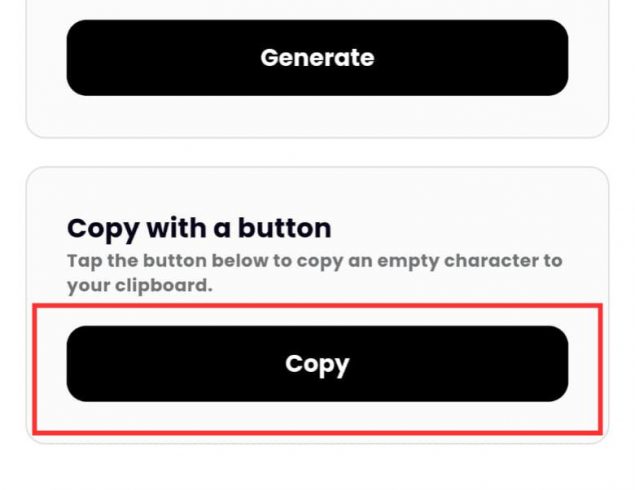Image resolution: width=635 pixels, height=490 pixels.
Task: Click the "Copy with a button" heading
Action: (x=198, y=228)
